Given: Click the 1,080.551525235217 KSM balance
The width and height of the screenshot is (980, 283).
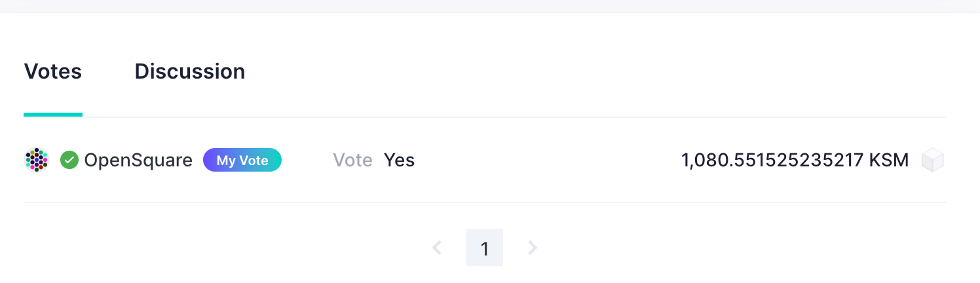Looking at the screenshot, I should [772, 160].
